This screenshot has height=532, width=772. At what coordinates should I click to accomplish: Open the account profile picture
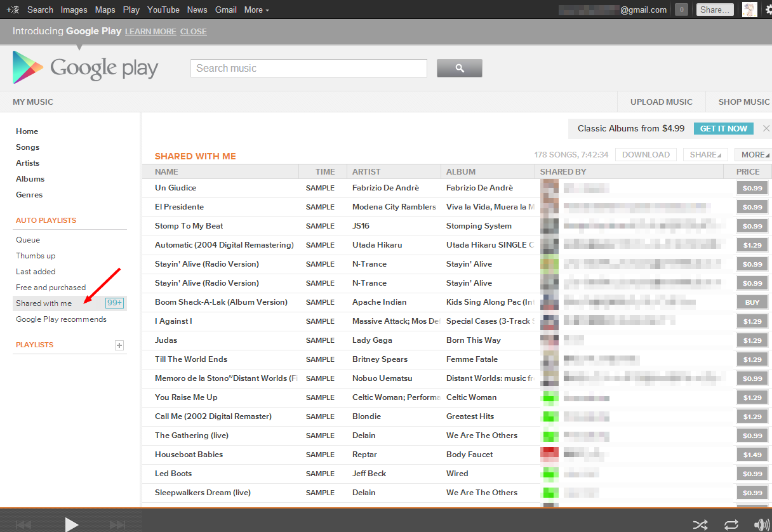pos(750,10)
